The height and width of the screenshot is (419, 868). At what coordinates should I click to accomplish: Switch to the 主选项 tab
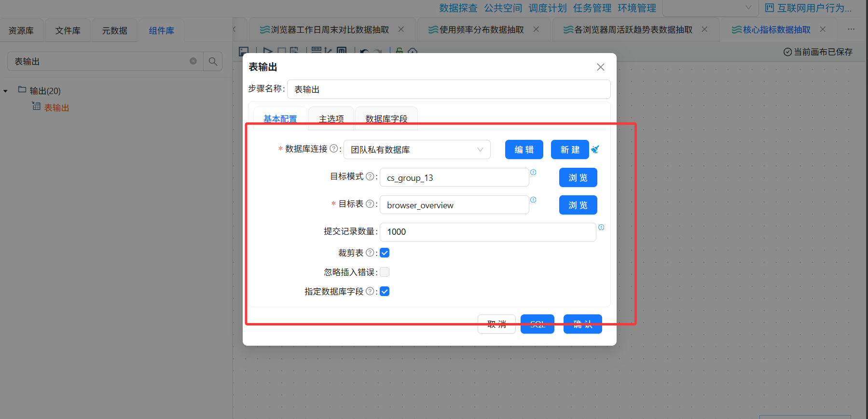click(331, 119)
